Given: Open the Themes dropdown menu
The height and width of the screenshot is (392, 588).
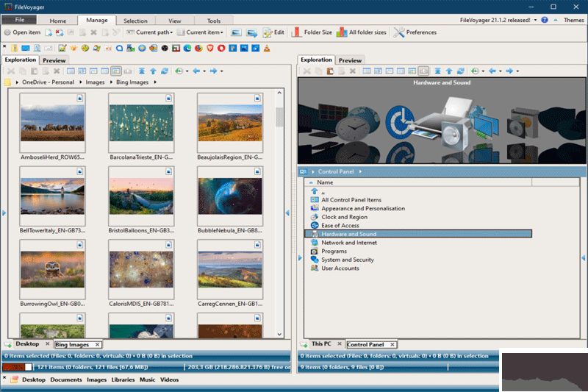Looking at the screenshot, I should click(573, 21).
